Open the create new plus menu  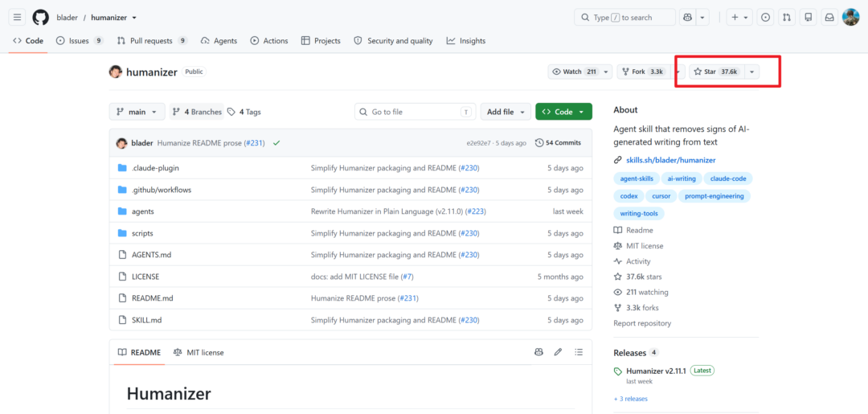(739, 17)
